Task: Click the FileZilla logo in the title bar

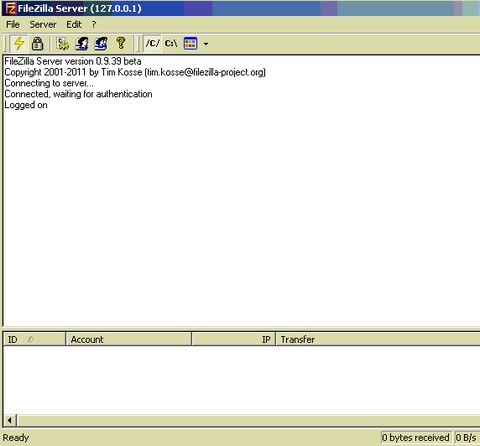Action: 10,8
